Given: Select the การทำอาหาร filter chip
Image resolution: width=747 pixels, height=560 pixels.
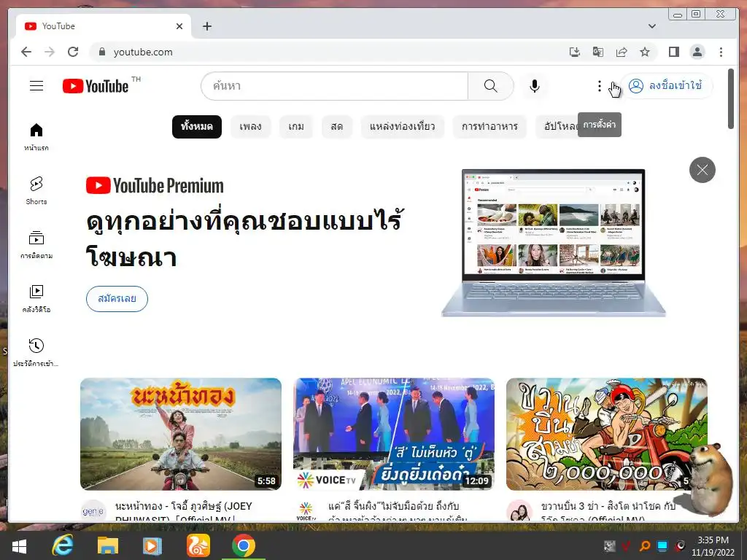Looking at the screenshot, I should [x=489, y=127].
